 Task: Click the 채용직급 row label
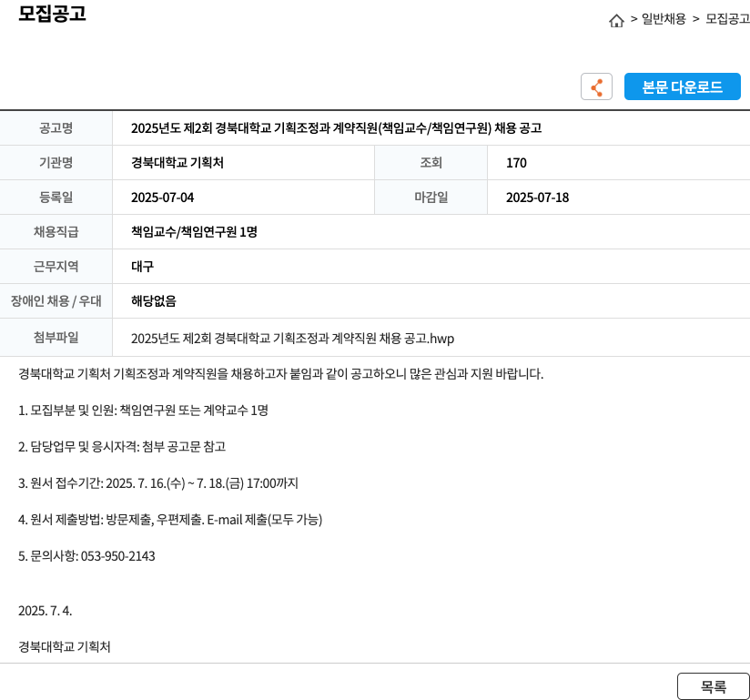pos(56,232)
